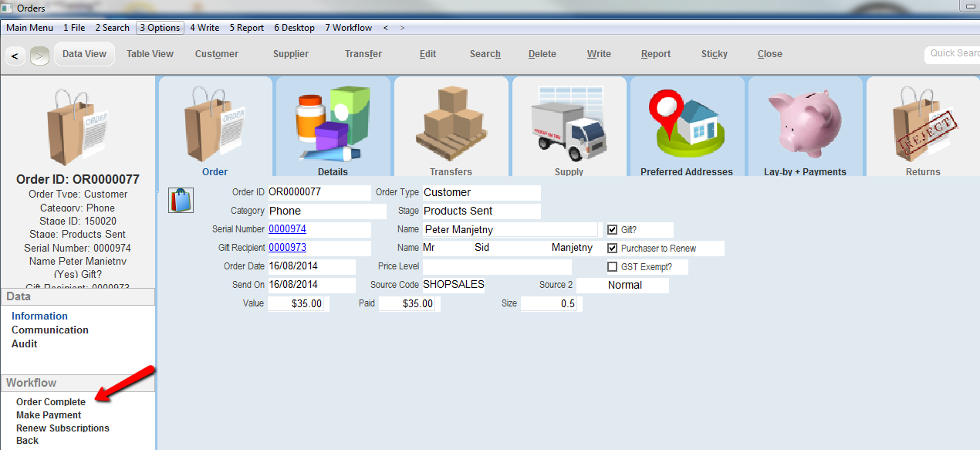Open Lay-by + Payments piggy bank icon
Screen dimensions: 980x450
[x=805, y=123]
